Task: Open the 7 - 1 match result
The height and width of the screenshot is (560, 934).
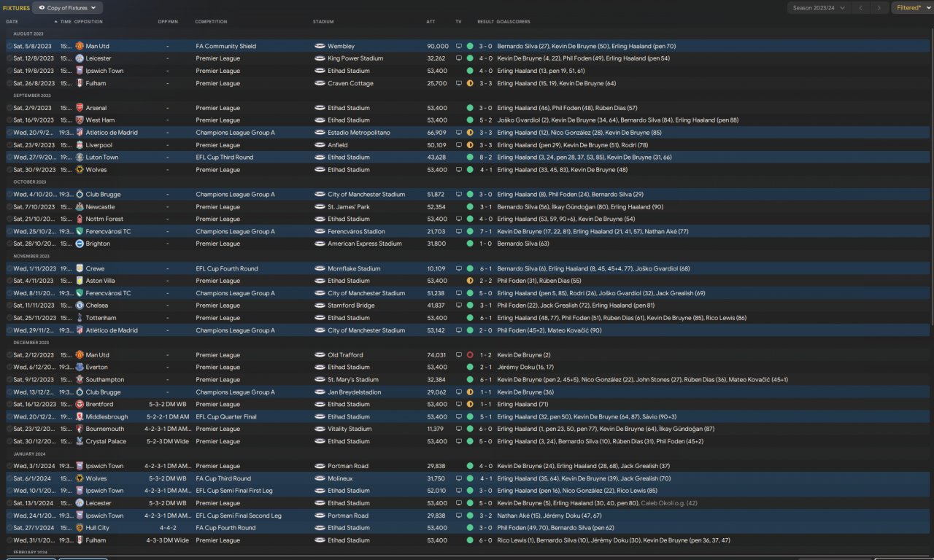Action: (485, 232)
